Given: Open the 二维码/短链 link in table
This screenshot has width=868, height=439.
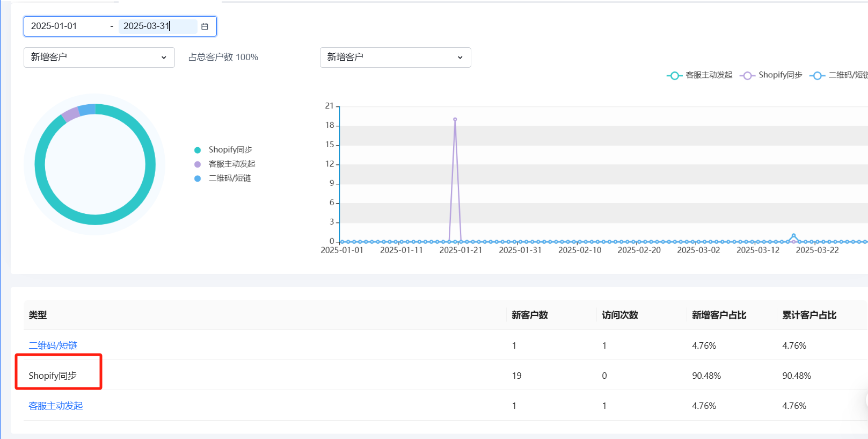Looking at the screenshot, I should [x=53, y=346].
